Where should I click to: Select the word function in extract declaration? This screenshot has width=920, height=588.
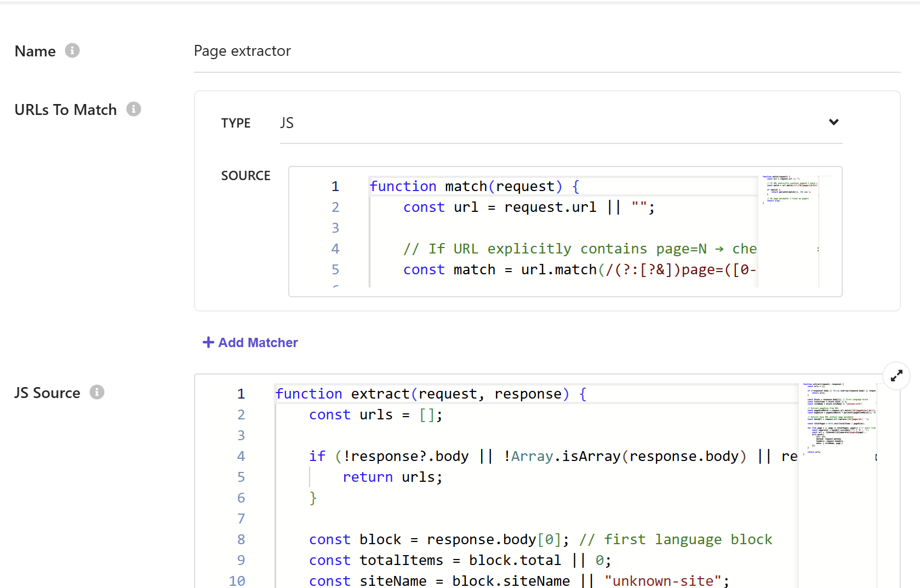[309, 393]
